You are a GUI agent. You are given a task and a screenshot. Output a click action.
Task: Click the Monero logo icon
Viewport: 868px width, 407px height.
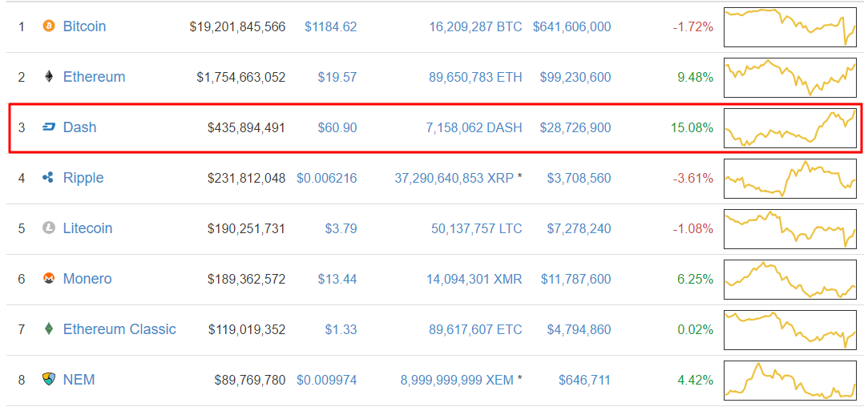(x=49, y=279)
